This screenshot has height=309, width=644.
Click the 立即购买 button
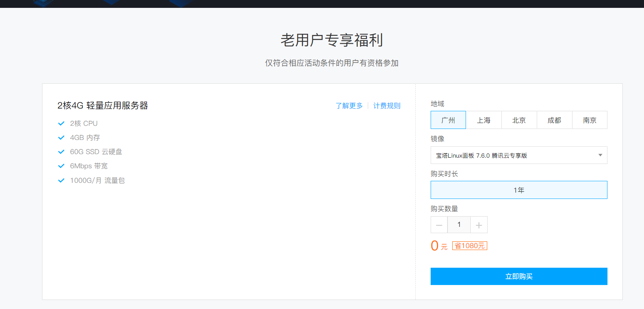pyautogui.click(x=519, y=276)
